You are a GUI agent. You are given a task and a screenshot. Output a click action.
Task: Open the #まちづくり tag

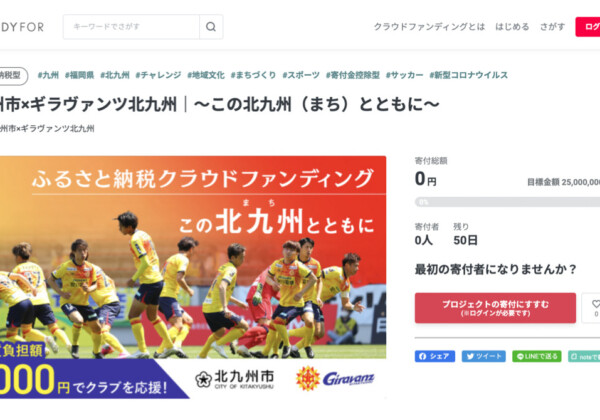253,75
